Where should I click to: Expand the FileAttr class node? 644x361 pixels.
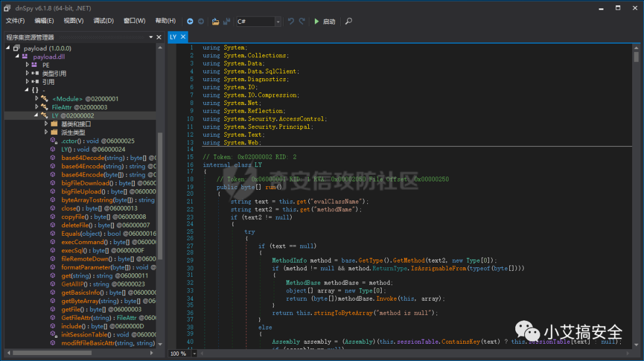36,107
